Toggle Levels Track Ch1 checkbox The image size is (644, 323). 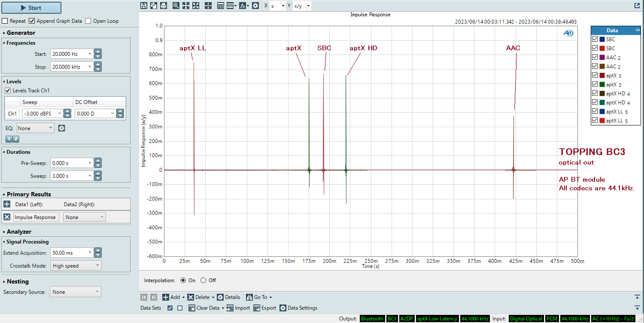[x=8, y=91]
